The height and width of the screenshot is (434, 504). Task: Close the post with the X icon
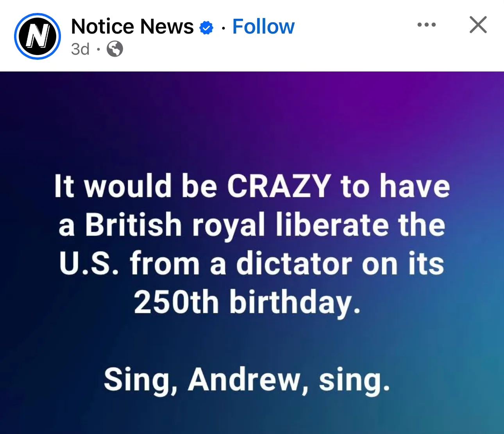[478, 25]
